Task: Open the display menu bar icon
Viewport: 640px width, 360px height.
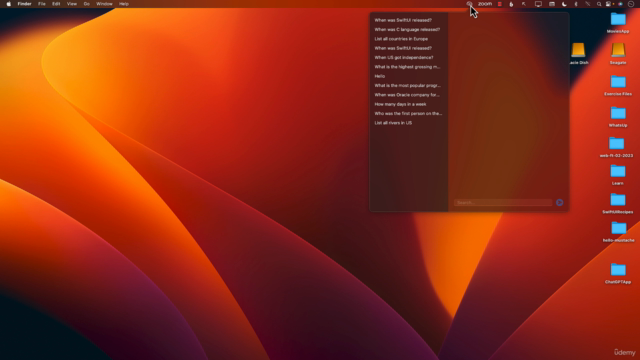Action: (x=538, y=4)
